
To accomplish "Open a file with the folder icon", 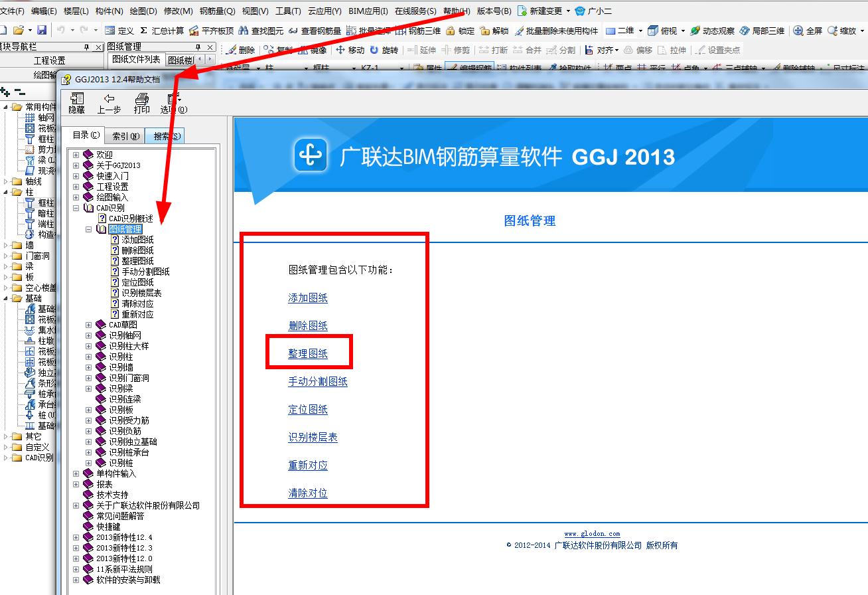I will [x=19, y=31].
